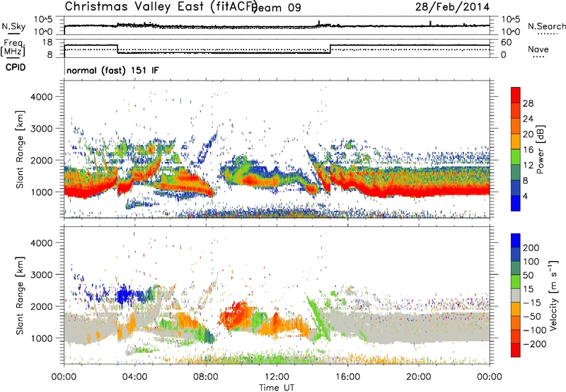
Task: Click the Freq. [MHz] axis label
Action: (13, 47)
